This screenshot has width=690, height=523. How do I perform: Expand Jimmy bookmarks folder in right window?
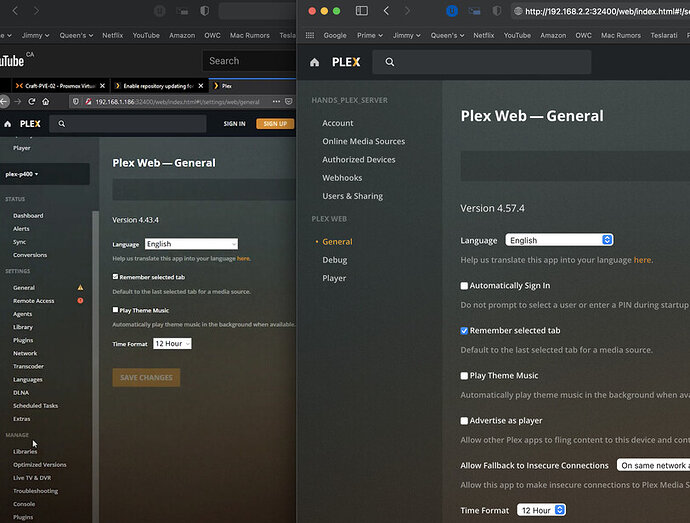point(407,35)
